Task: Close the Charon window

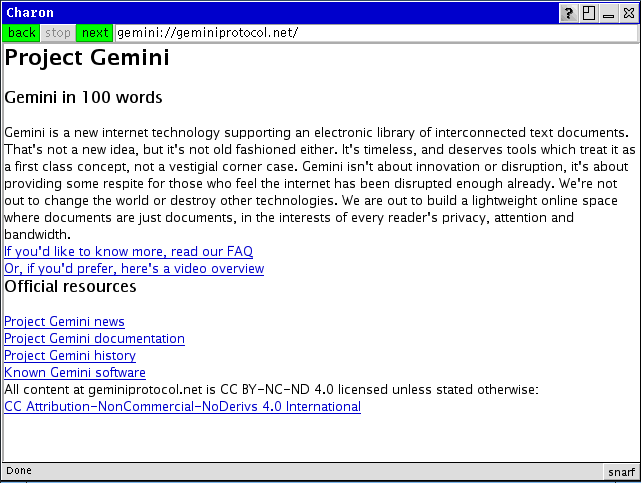Action: click(x=629, y=13)
